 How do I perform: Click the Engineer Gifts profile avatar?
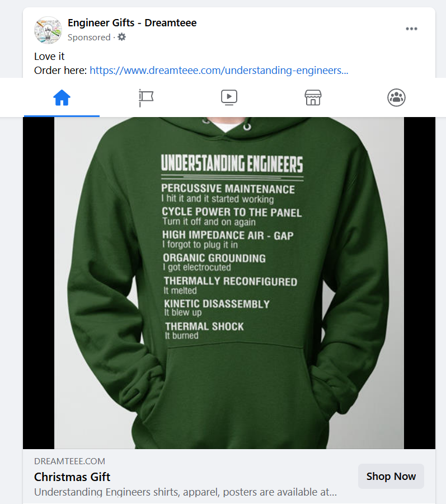click(48, 30)
